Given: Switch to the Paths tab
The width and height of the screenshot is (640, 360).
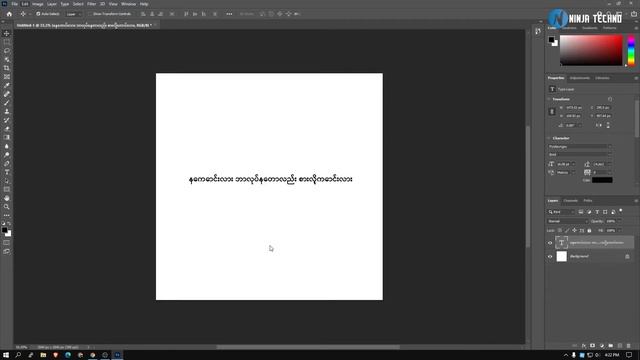Looking at the screenshot, I should (588, 201).
